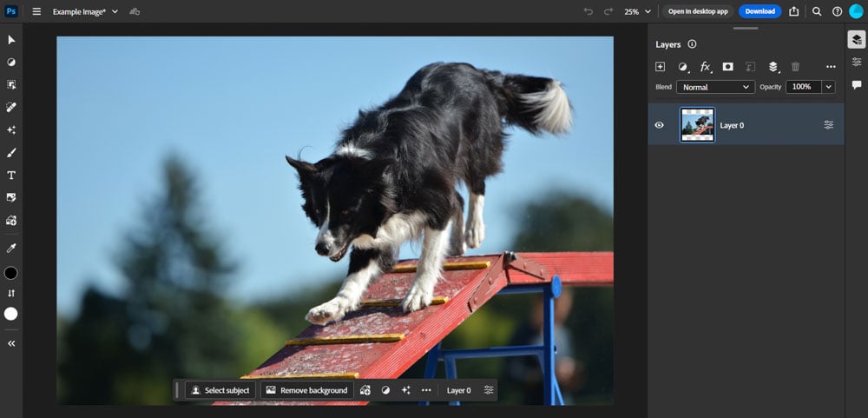Open the user account avatar
The image size is (868, 418).
pos(857,11)
